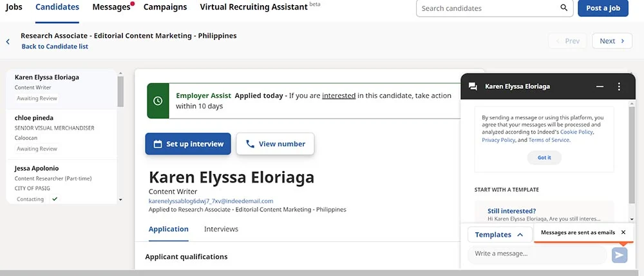Select the Application tab
This screenshot has width=644, height=276.
(168, 229)
